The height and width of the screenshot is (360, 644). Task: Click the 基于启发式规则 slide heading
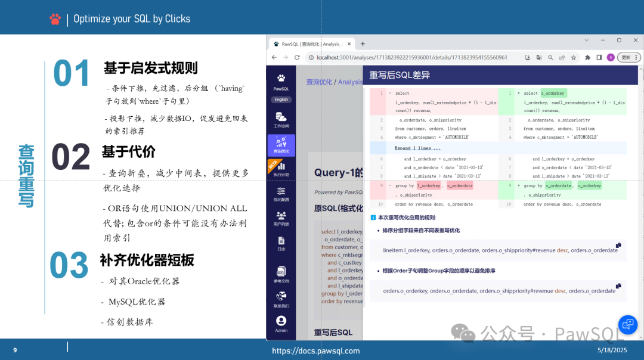[x=151, y=68]
